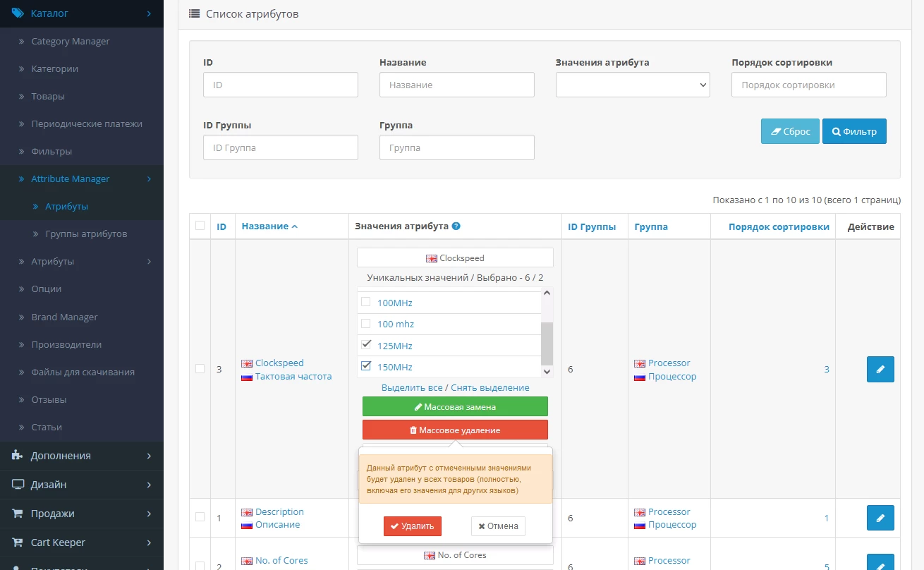Go to Category Manager in sidebar
Viewport: 924px width, 570px height.
(71, 41)
